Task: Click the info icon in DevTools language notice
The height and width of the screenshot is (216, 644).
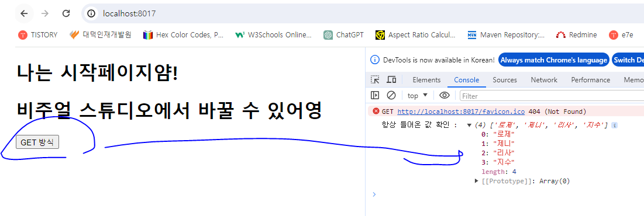Action: pos(374,60)
